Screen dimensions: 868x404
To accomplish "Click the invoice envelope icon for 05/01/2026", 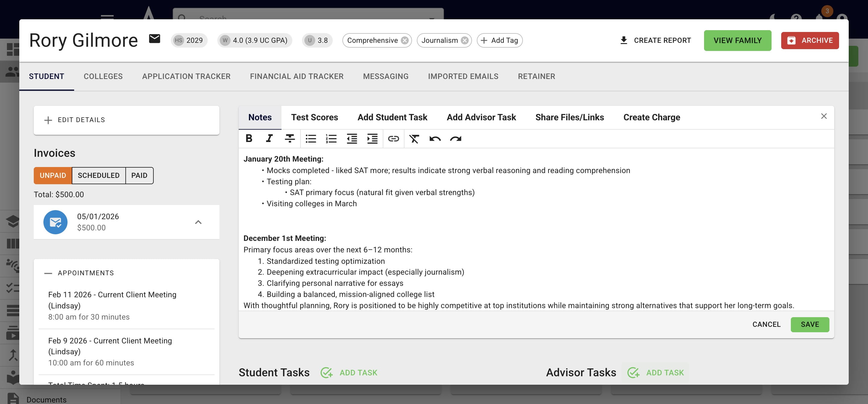I will pos(55,222).
